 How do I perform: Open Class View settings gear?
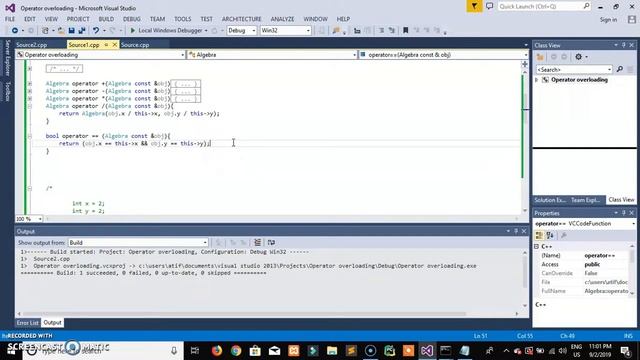[578, 57]
